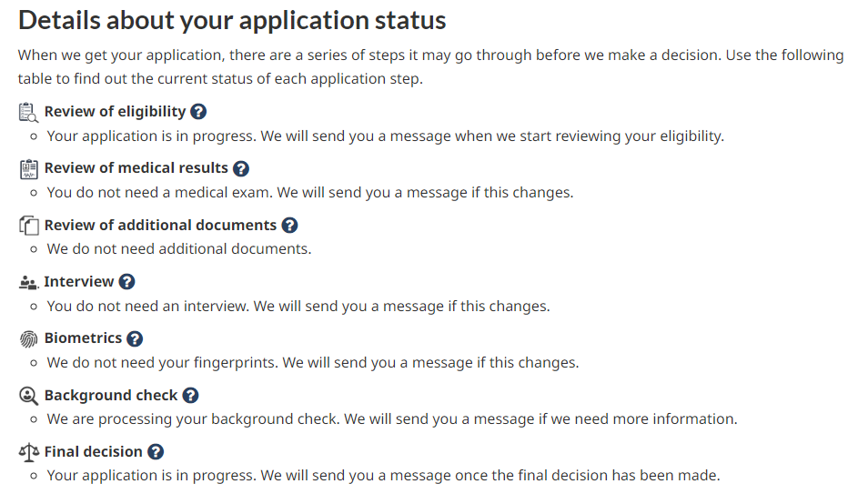Open help for Review of eligibility
The image size is (868, 504).
point(198,112)
